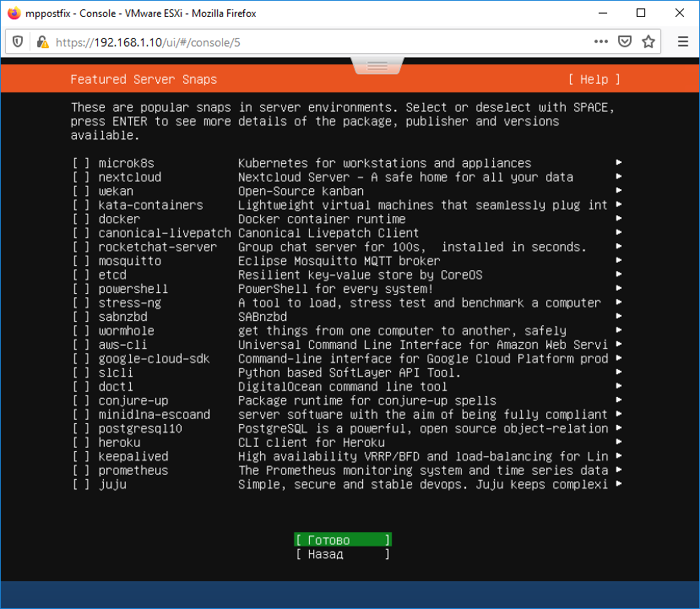Expand details arrow for keepalived
Screen dimensions: 700x609
[x=619, y=455]
